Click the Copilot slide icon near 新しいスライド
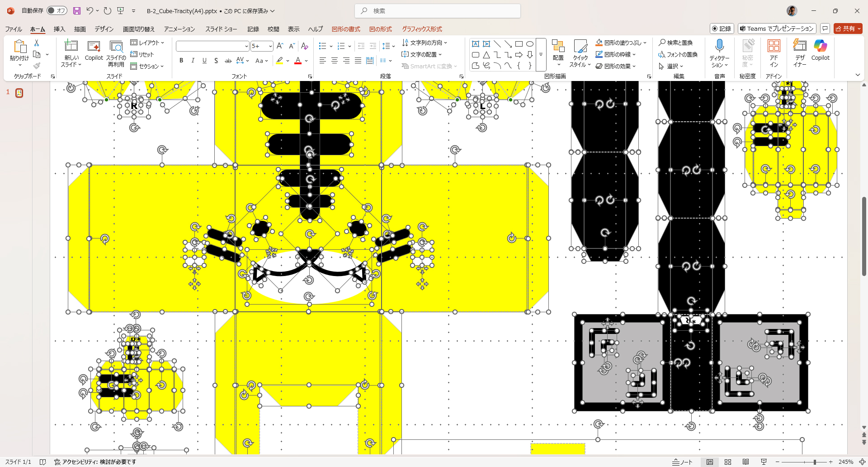Screen dimensions: 868x467 tap(94, 51)
